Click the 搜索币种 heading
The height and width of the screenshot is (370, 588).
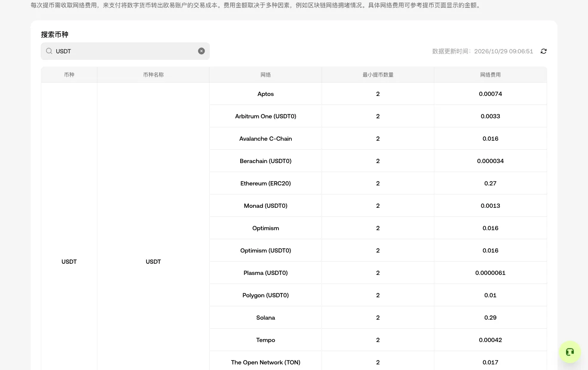[x=55, y=34]
